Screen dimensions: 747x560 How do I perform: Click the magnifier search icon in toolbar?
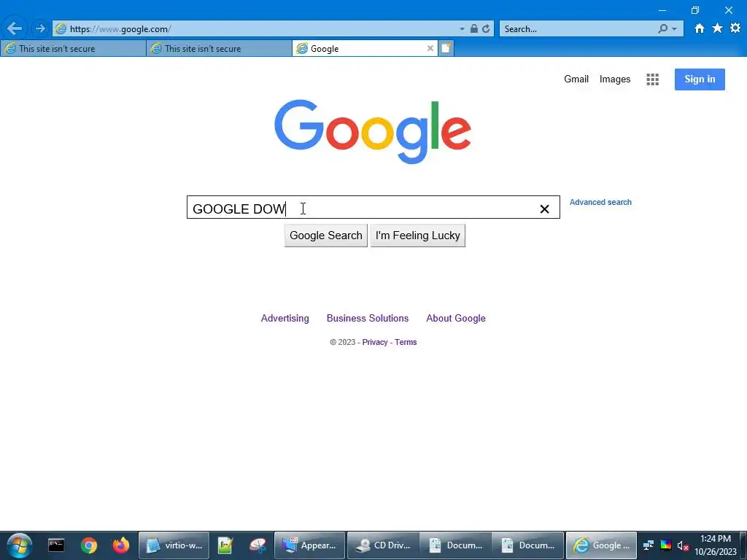tap(662, 28)
